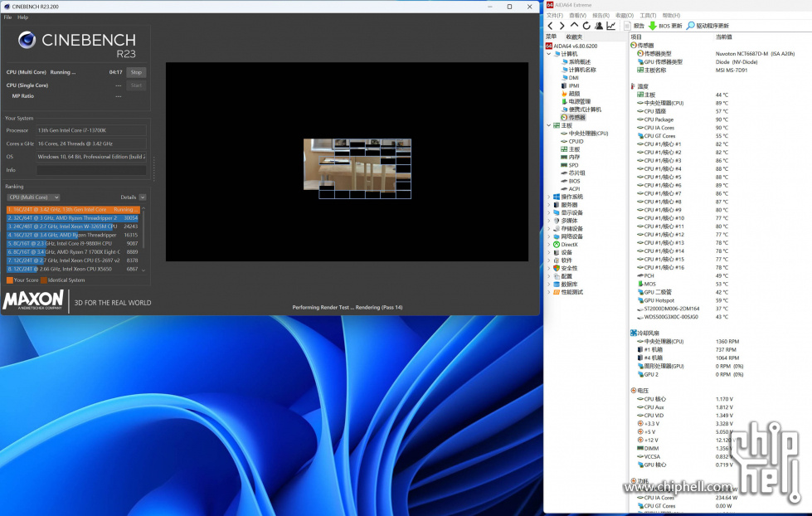Viewport: 812px width, 516px height.
Task: Collapse the 计算机 tree node
Action: tap(549, 54)
